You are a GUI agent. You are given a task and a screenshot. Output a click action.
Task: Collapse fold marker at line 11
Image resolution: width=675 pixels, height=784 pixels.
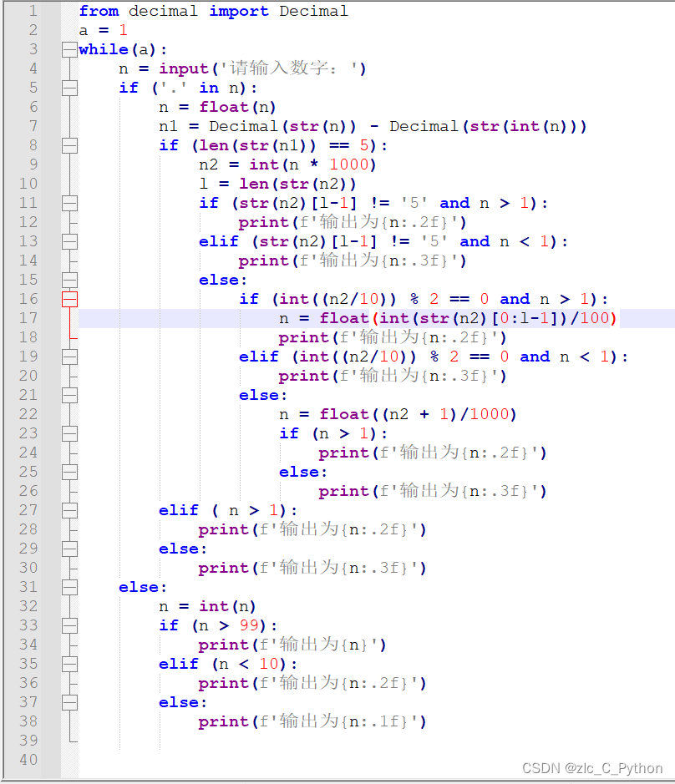(69, 203)
